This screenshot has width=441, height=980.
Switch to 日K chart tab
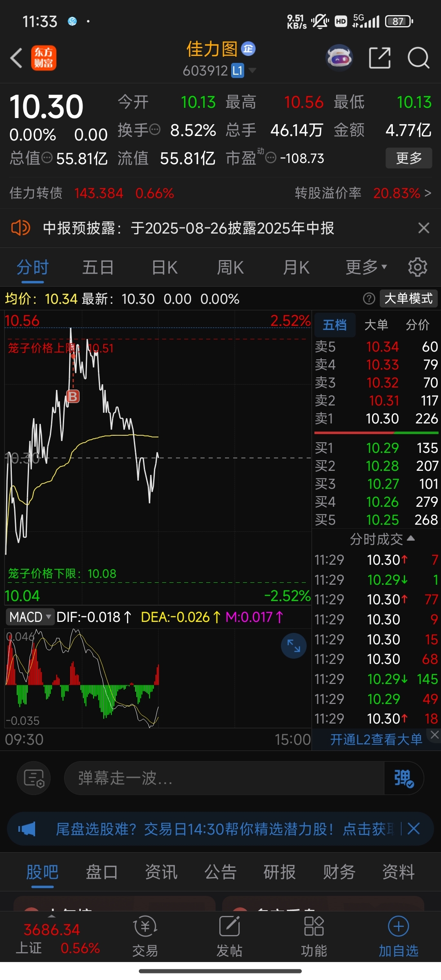pos(165,268)
